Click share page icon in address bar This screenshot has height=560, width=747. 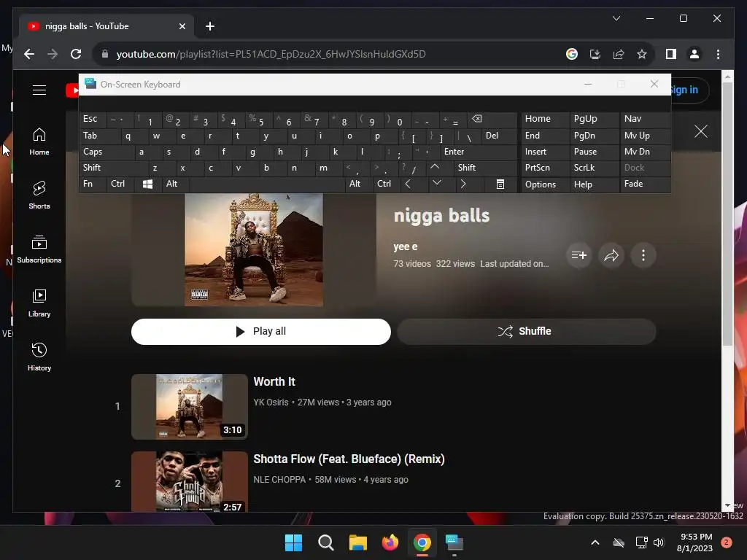(x=619, y=54)
